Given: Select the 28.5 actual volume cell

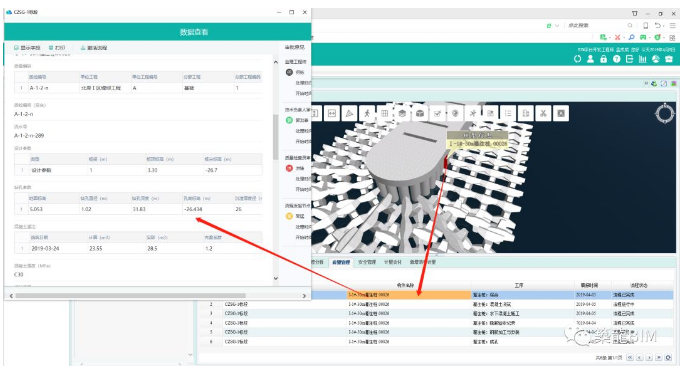Looking at the screenshot, I should pos(174,249).
